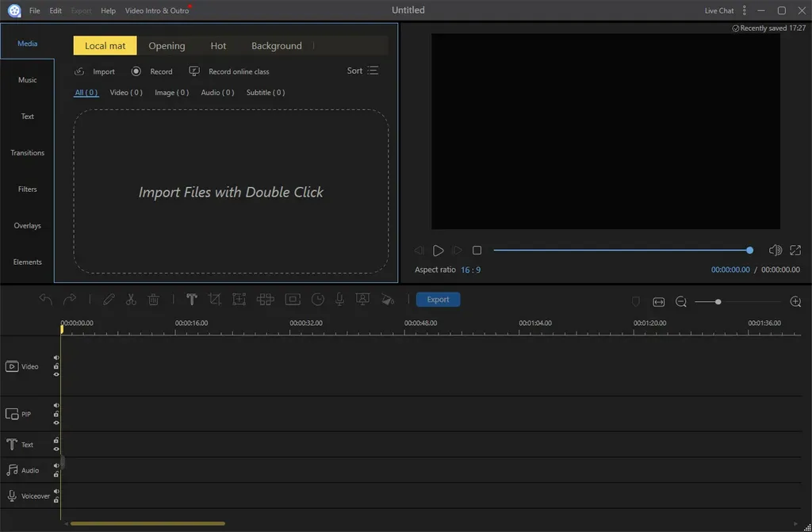812x532 pixels.
Task: Click the Mosaic blocks icon
Action: click(265, 300)
